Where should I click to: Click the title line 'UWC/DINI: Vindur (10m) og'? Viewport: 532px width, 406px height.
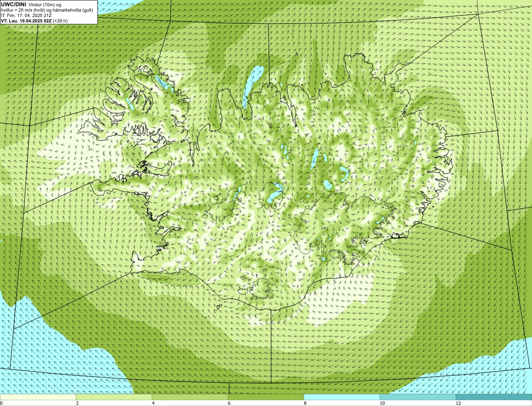[31, 4]
